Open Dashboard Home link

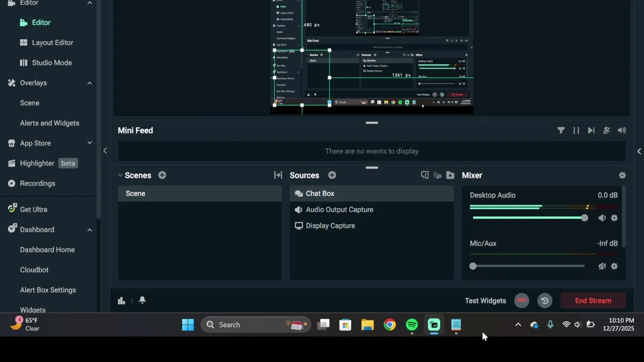click(47, 250)
